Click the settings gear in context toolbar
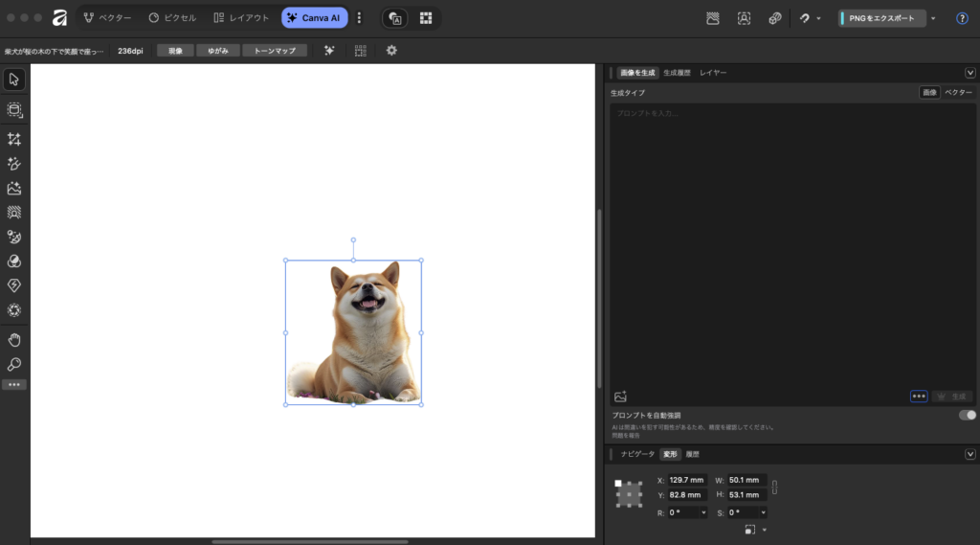Image resolution: width=980 pixels, height=545 pixels. (x=391, y=51)
